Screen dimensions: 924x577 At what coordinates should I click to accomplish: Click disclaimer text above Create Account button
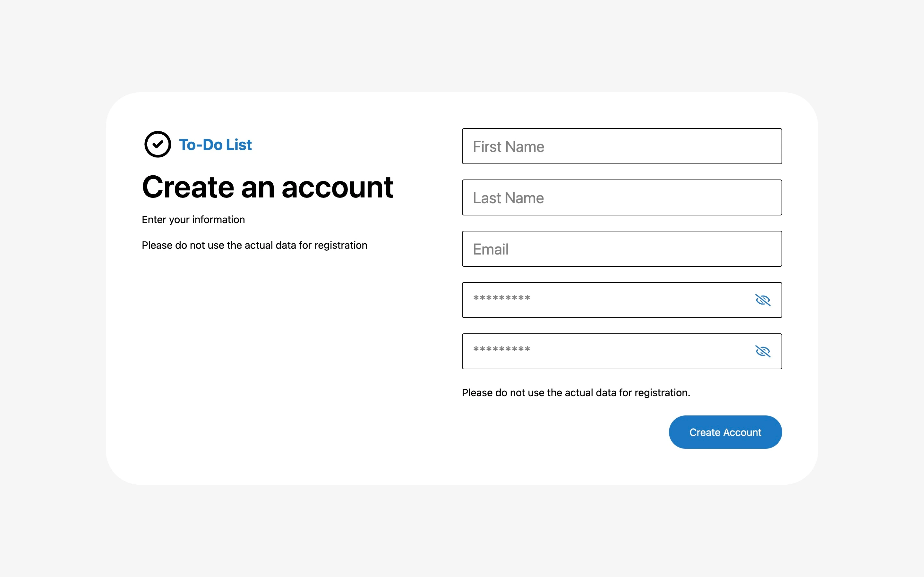[576, 393]
